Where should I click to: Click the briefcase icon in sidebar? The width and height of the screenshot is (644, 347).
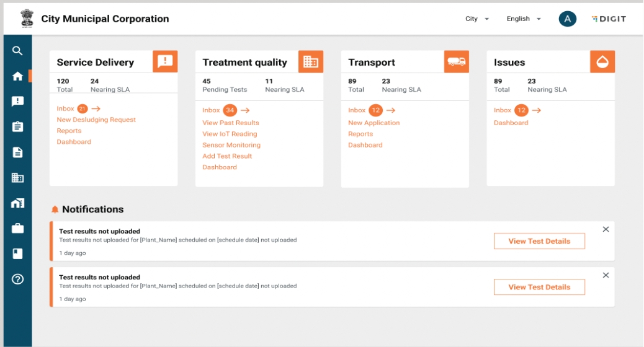coord(17,229)
